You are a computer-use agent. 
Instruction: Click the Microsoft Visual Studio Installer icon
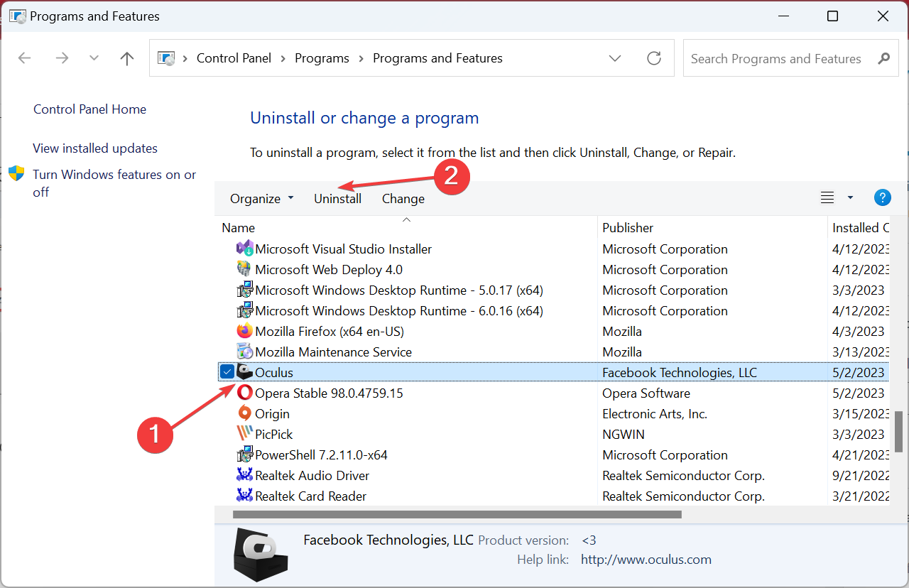[244, 249]
